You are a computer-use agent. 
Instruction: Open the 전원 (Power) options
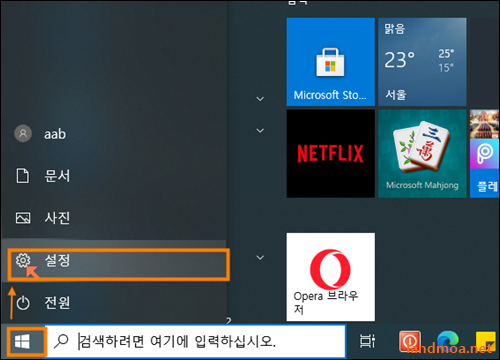pyautogui.click(x=113, y=303)
